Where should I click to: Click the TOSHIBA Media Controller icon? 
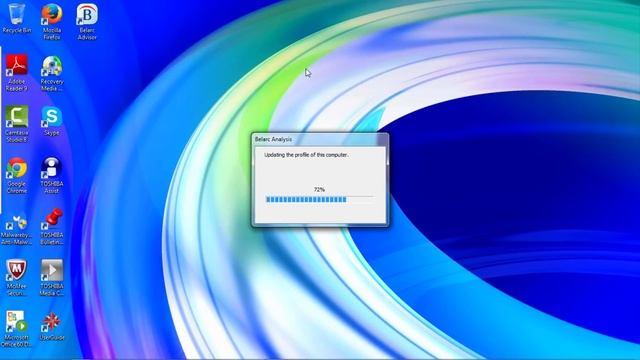[x=52, y=278]
